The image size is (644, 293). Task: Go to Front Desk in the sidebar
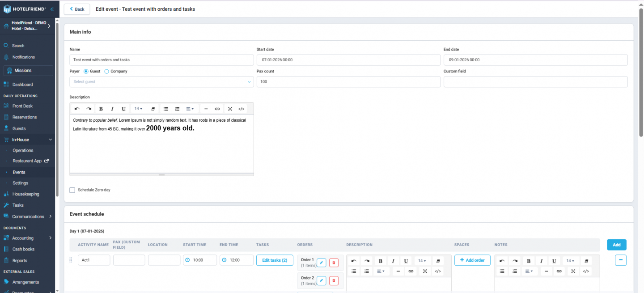22,106
